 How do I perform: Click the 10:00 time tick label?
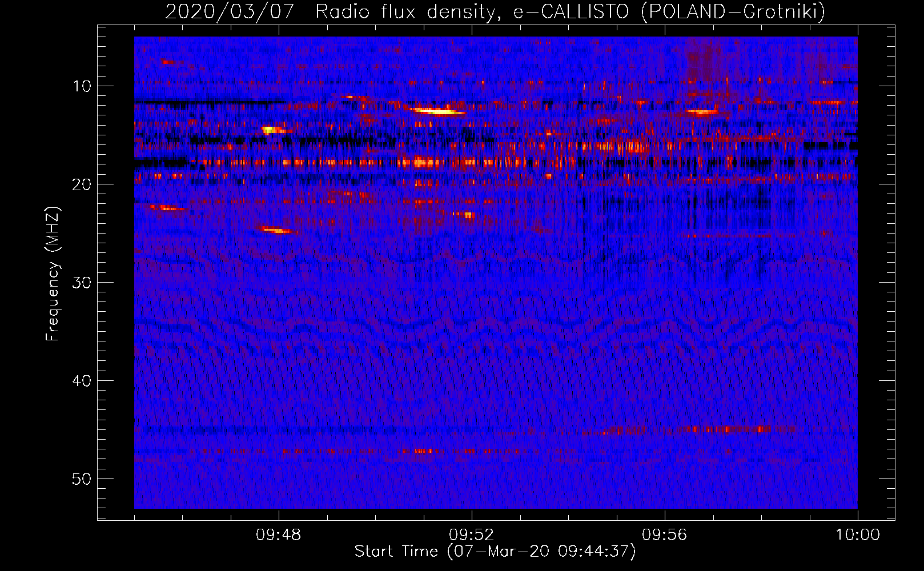[858, 535]
